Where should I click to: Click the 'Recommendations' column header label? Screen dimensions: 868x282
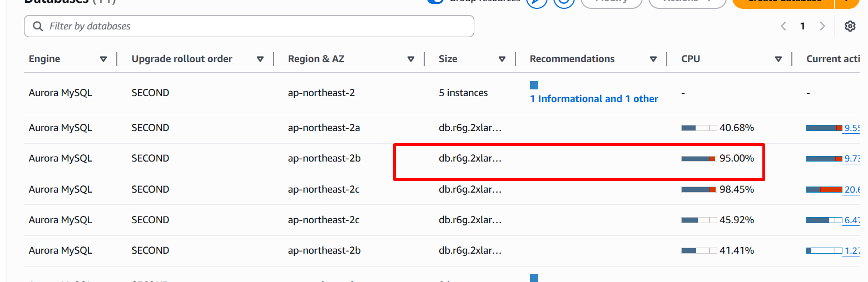click(x=572, y=59)
